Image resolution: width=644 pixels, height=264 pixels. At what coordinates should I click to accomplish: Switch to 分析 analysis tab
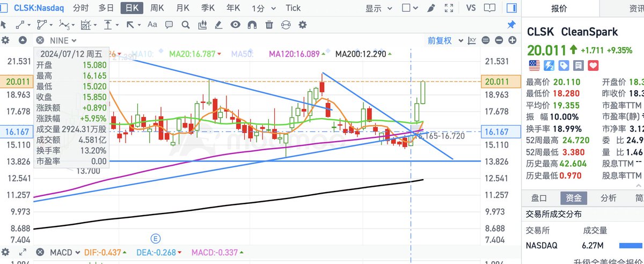pos(608,198)
